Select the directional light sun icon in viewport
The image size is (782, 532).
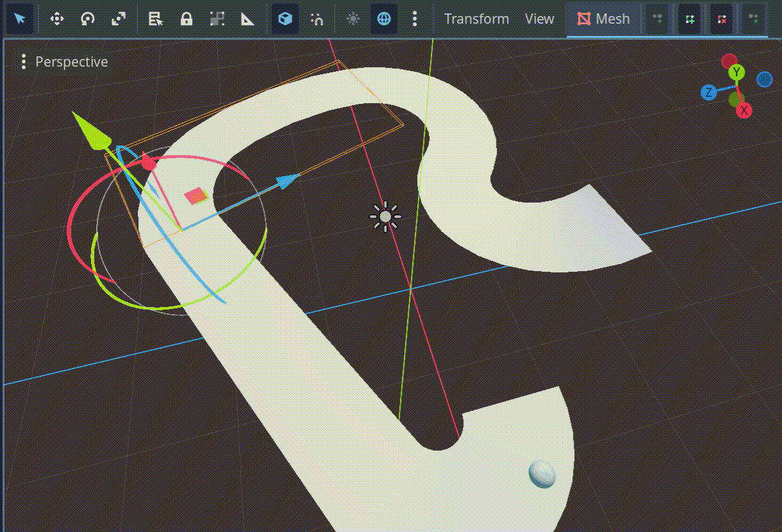385,217
